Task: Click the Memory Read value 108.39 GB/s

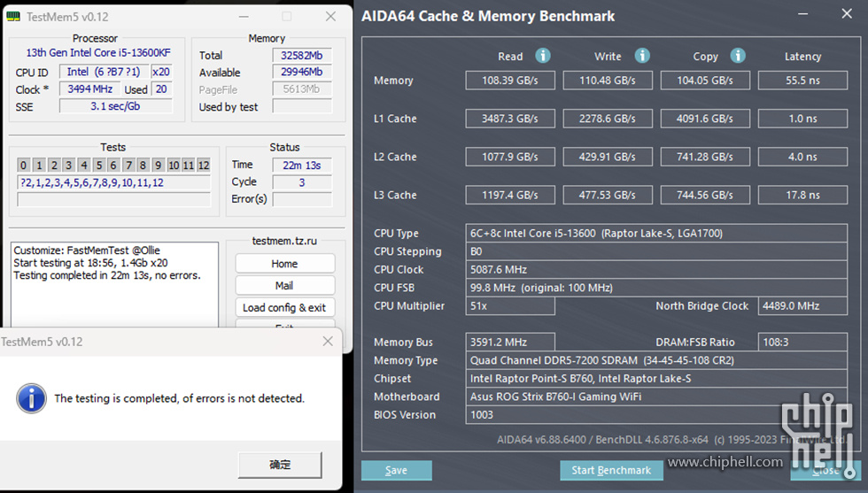Action: [x=510, y=81]
